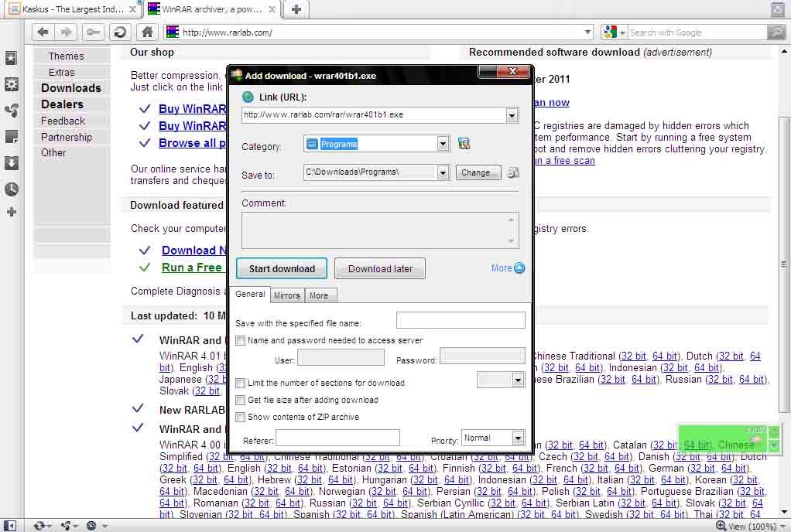
Task: Open the Widgets gear panel
Action: click(x=11, y=84)
